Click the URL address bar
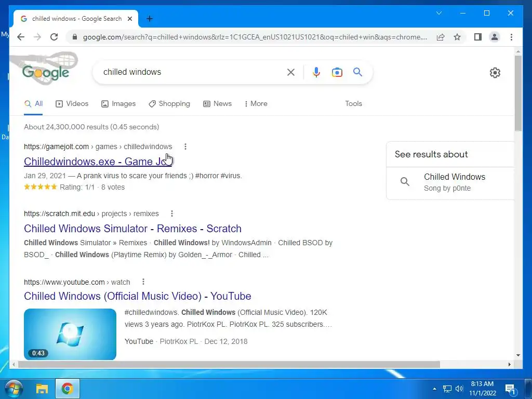 (255, 37)
